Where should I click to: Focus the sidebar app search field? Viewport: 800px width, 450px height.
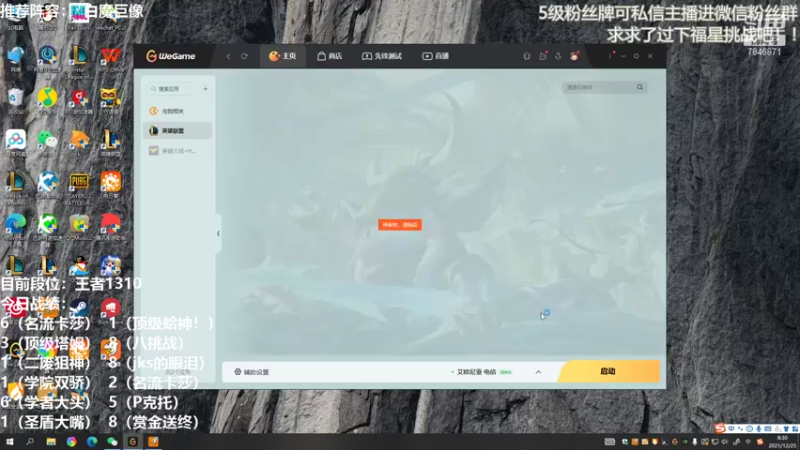(x=172, y=89)
